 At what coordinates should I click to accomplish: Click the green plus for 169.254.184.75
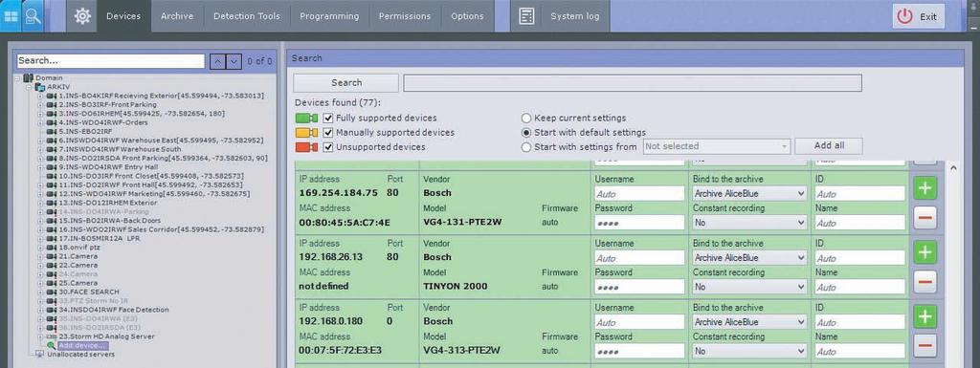pos(925,187)
